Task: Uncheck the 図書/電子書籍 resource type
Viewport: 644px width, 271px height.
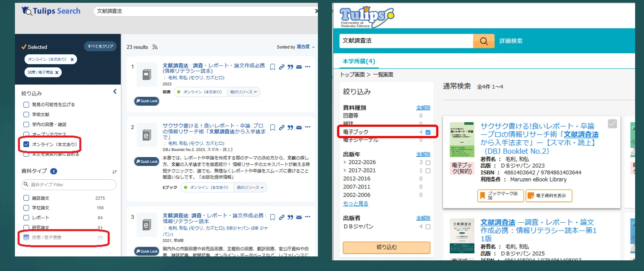Action: click(x=26, y=237)
